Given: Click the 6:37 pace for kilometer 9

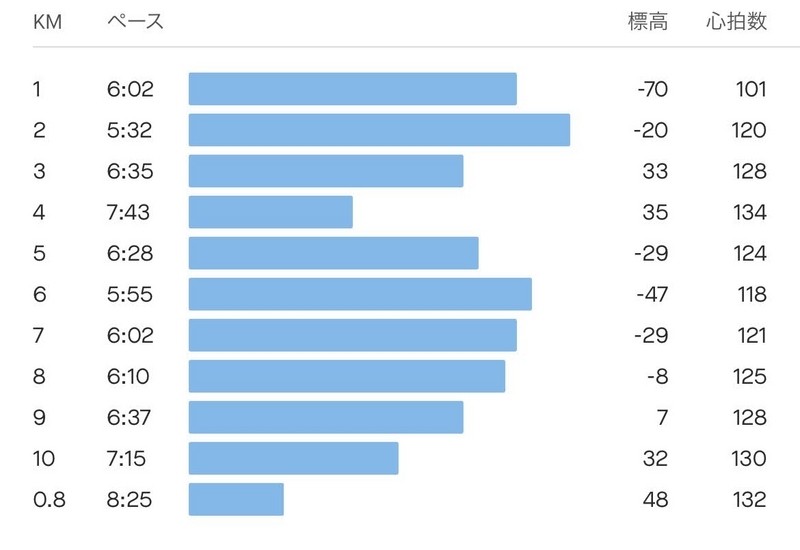Looking at the screenshot, I should 129,417.
